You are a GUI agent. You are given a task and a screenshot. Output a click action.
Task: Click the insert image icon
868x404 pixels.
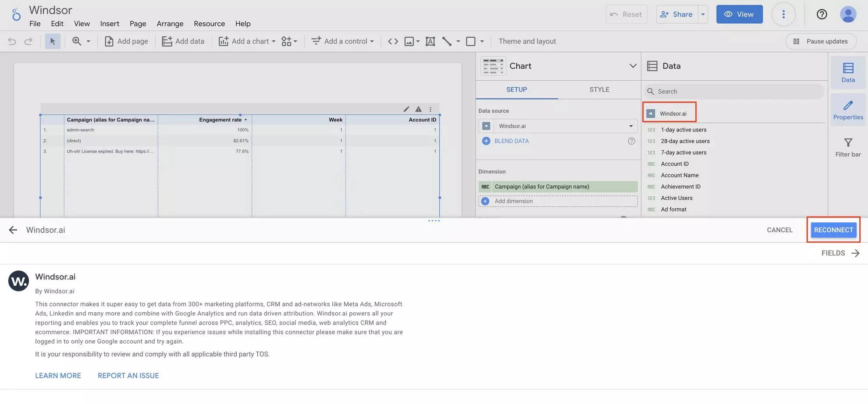409,41
